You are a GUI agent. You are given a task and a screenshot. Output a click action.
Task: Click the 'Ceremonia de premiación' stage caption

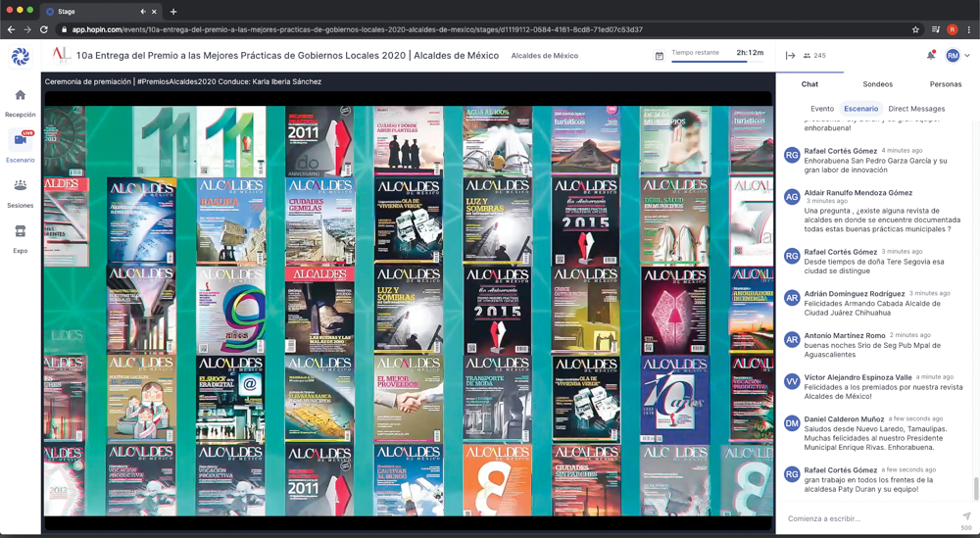click(183, 81)
